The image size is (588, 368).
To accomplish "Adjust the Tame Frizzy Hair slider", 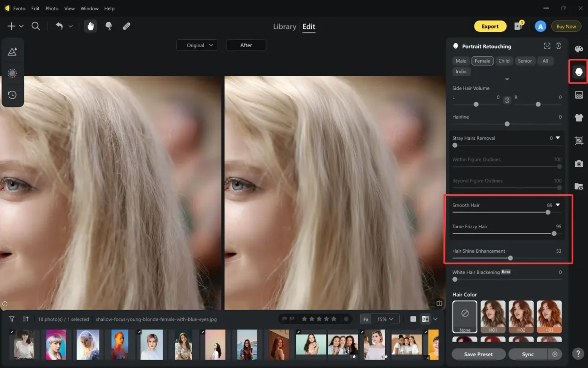I will pos(554,234).
